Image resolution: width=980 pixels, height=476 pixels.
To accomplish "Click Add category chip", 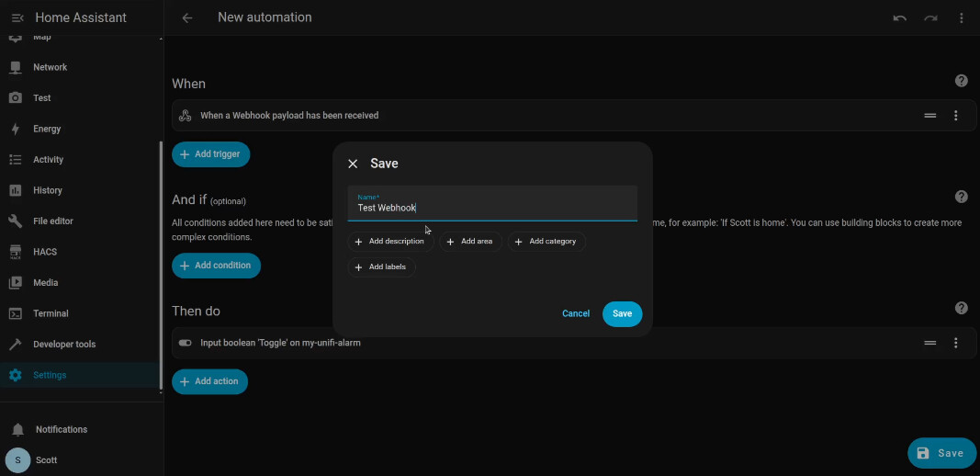I will pyautogui.click(x=546, y=242).
